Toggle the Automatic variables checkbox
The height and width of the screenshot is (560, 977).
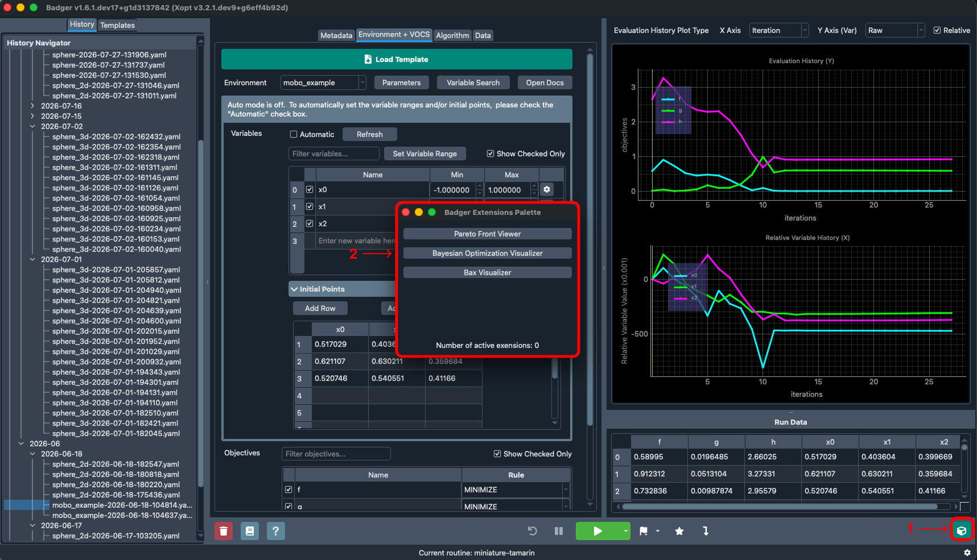click(x=294, y=135)
